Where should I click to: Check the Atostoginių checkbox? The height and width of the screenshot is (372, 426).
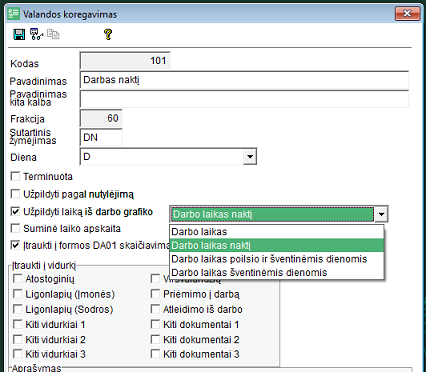tap(17, 279)
